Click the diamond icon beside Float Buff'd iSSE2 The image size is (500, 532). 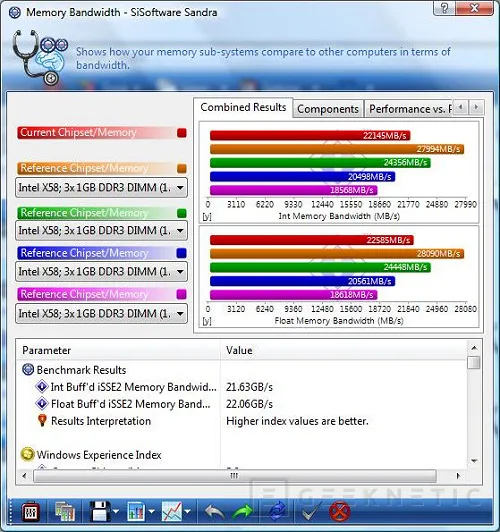pyautogui.click(x=42, y=403)
